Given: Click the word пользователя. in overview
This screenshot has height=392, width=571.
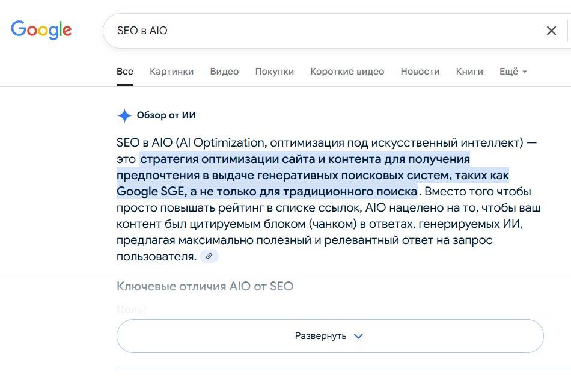Looking at the screenshot, I should 156,257.
